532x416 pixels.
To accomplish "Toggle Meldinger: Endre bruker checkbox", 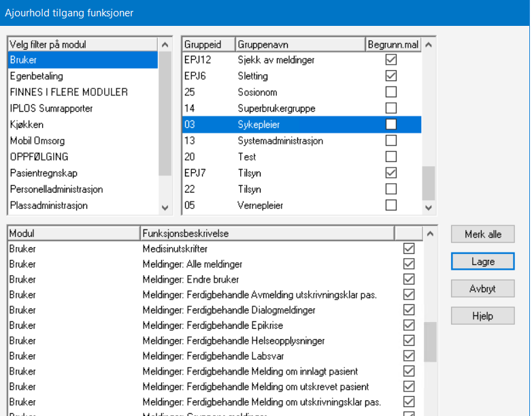I will tap(409, 279).
